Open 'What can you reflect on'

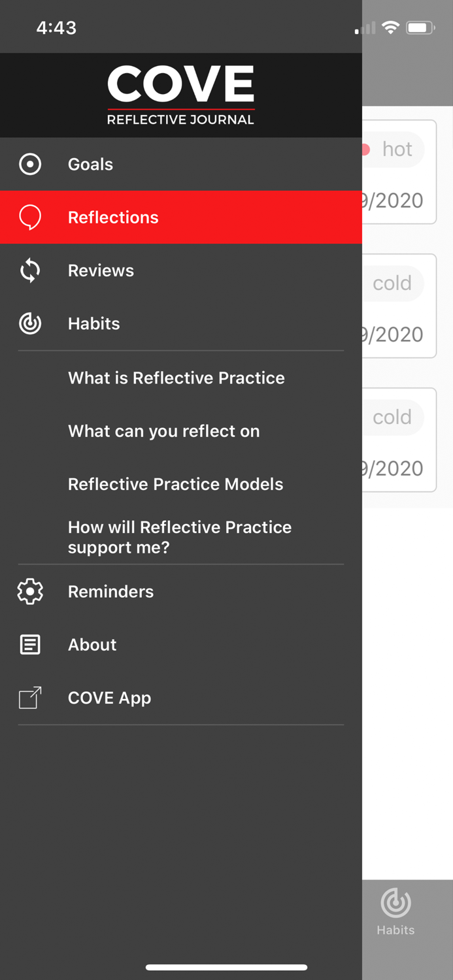click(164, 431)
